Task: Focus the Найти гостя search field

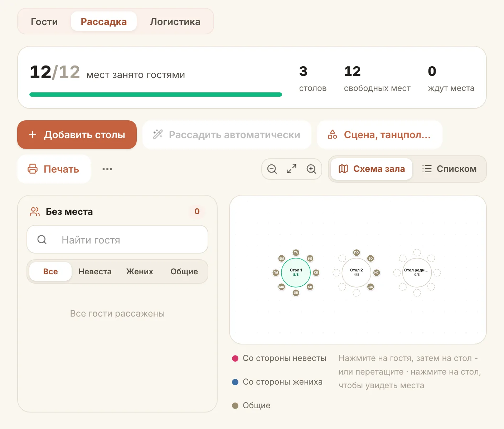Action: (x=117, y=239)
